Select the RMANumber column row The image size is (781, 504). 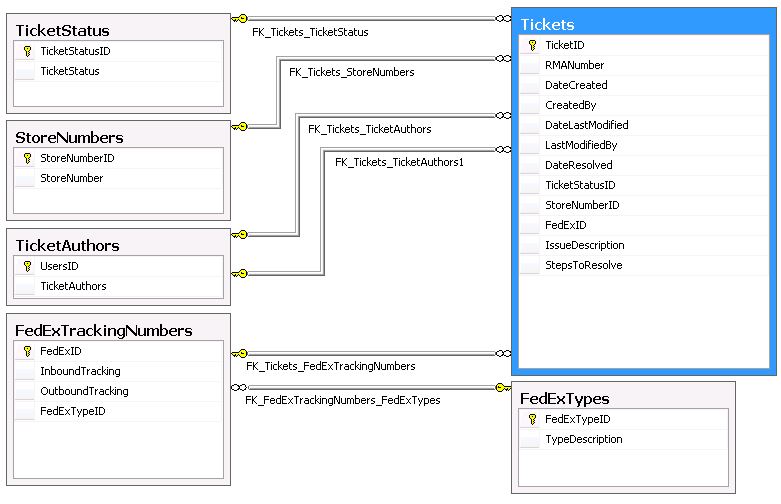tap(644, 65)
